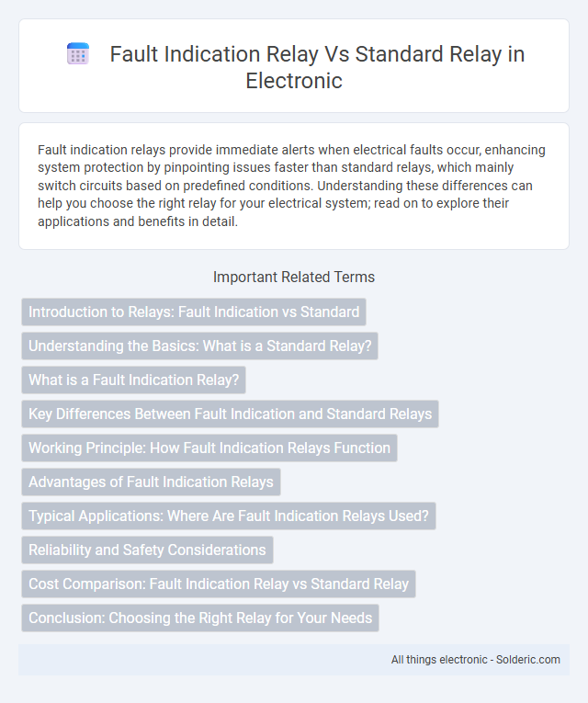Image resolution: width=588 pixels, height=703 pixels.
Task: Select 'Understanding the Basics: What is a Standard Relay?'
Action: (x=200, y=346)
